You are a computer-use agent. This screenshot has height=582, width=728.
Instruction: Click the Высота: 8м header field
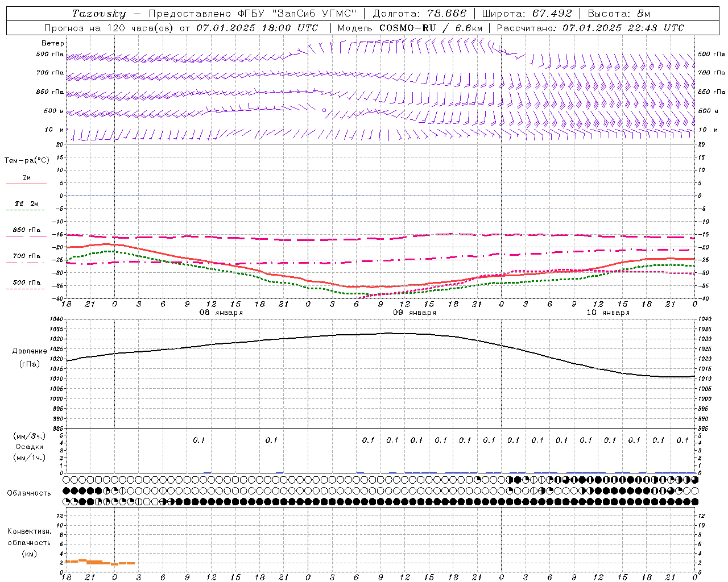pyautogui.click(x=619, y=14)
